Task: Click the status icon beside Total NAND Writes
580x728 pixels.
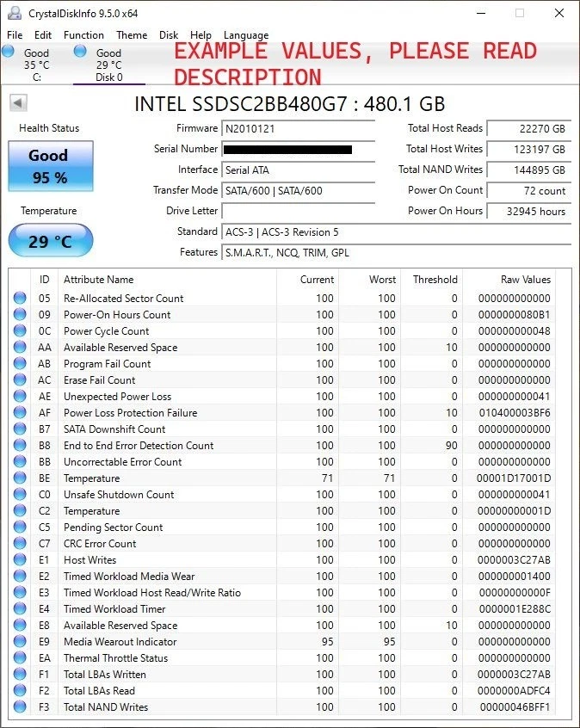Action: (20, 707)
